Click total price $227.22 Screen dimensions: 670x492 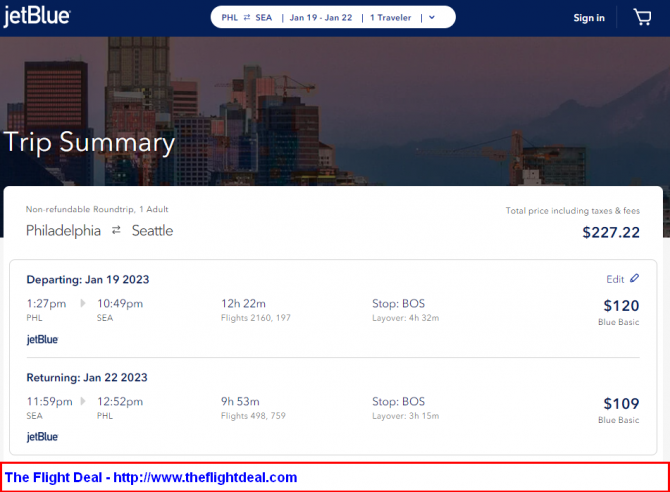click(x=611, y=233)
